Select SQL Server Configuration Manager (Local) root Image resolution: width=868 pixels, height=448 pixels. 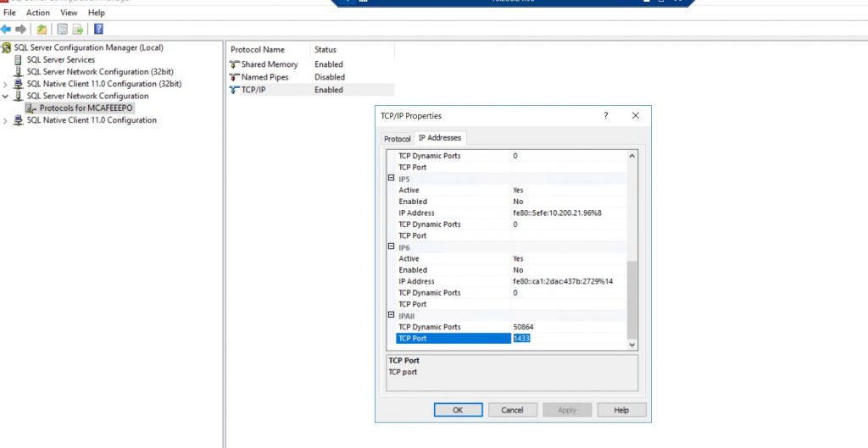(x=88, y=47)
